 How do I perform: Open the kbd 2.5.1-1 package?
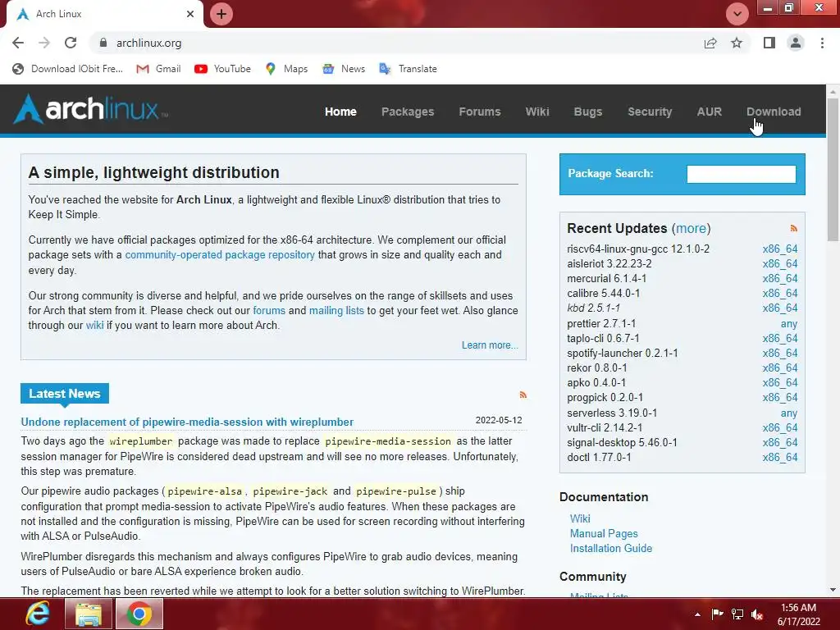click(x=594, y=308)
